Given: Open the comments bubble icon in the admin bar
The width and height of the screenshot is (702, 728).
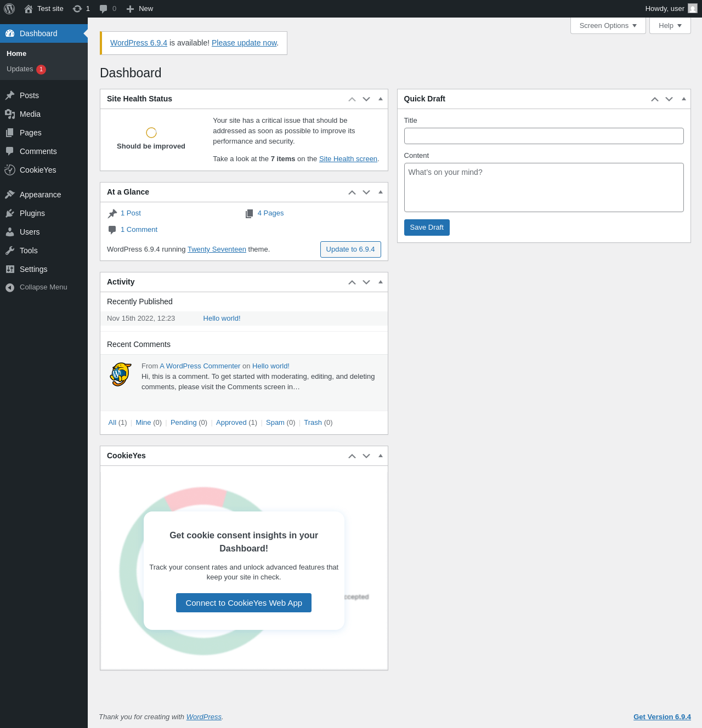Looking at the screenshot, I should coord(103,9).
